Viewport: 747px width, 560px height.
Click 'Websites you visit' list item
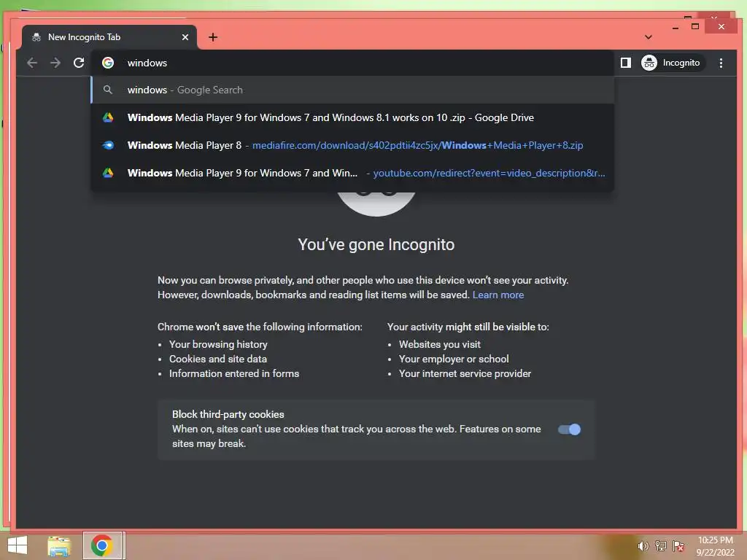(x=440, y=344)
